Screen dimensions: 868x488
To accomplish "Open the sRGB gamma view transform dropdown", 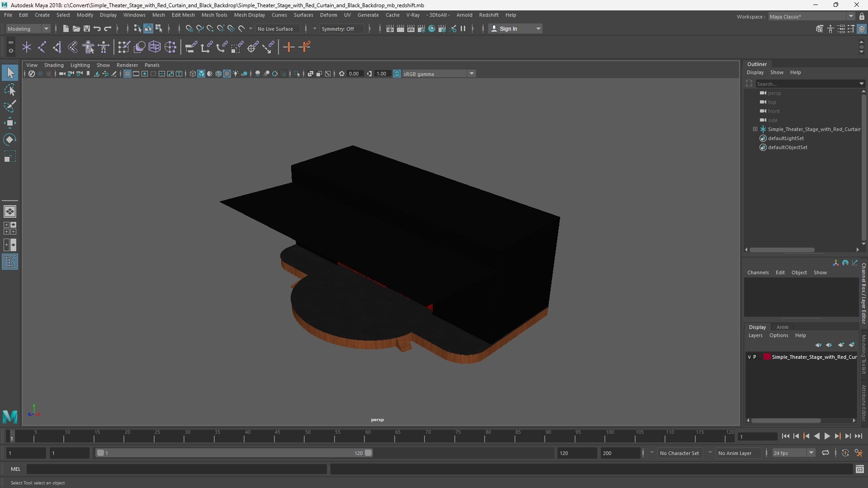I will point(439,74).
